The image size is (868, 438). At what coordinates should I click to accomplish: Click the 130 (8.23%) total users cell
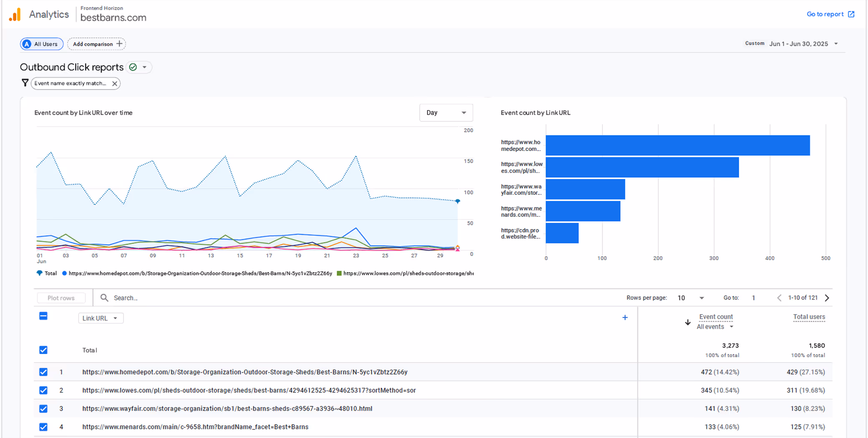[807, 409]
